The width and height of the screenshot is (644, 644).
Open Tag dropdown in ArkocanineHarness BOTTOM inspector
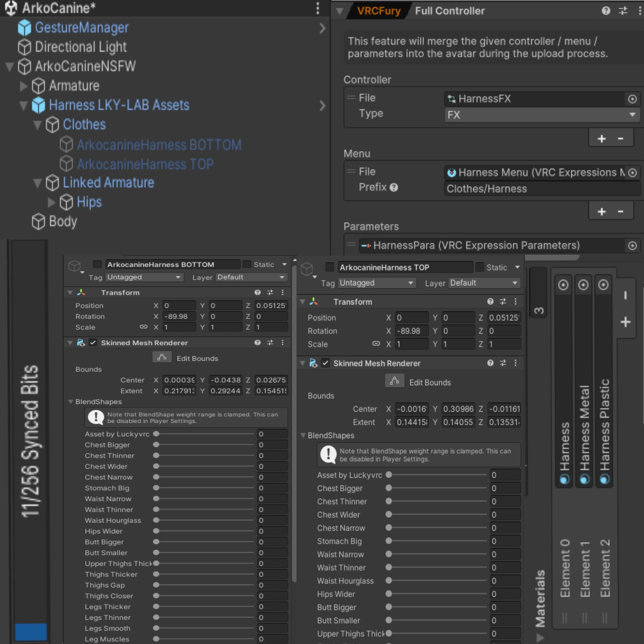[144, 277]
